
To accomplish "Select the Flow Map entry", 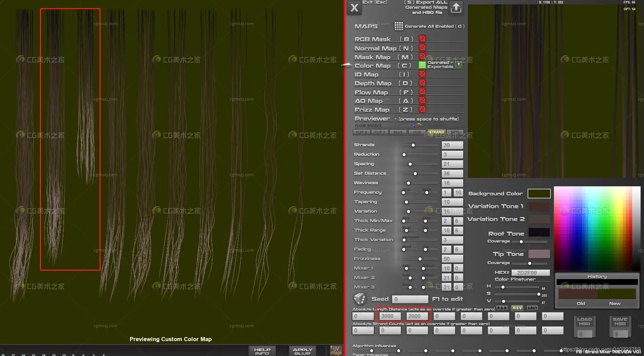I will coord(371,92).
